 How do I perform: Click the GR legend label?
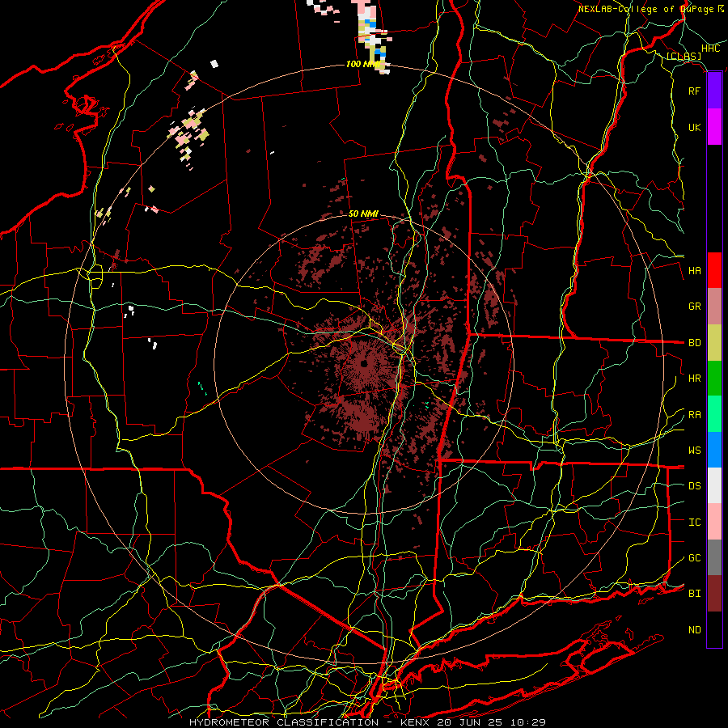[694, 307]
